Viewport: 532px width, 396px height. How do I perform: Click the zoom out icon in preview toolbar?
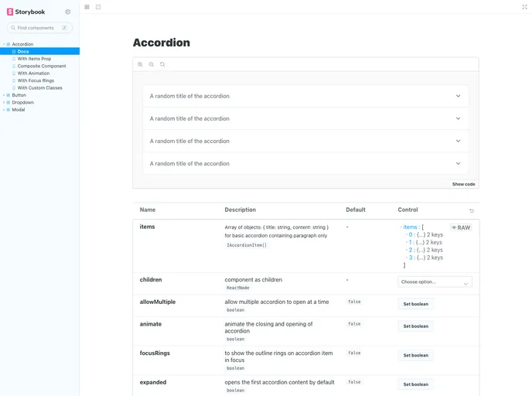tap(151, 64)
